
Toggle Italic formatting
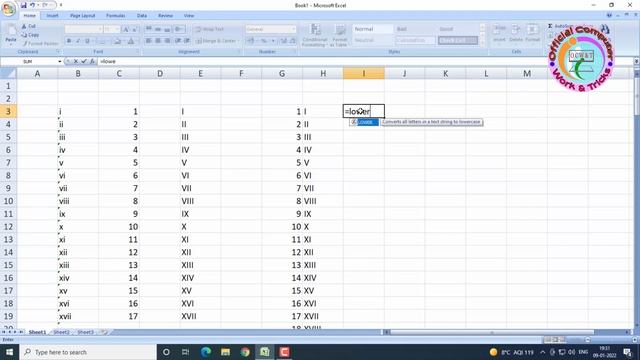pos(78,41)
